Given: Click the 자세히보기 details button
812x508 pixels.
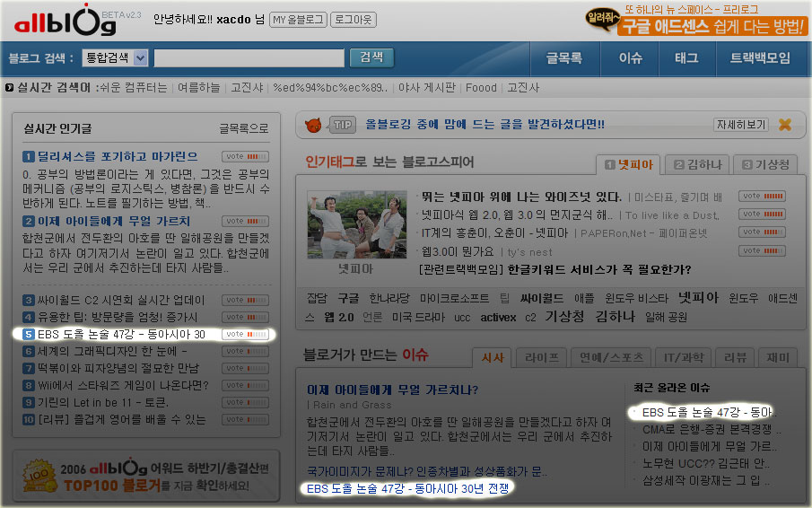Looking at the screenshot, I should pos(740,125).
